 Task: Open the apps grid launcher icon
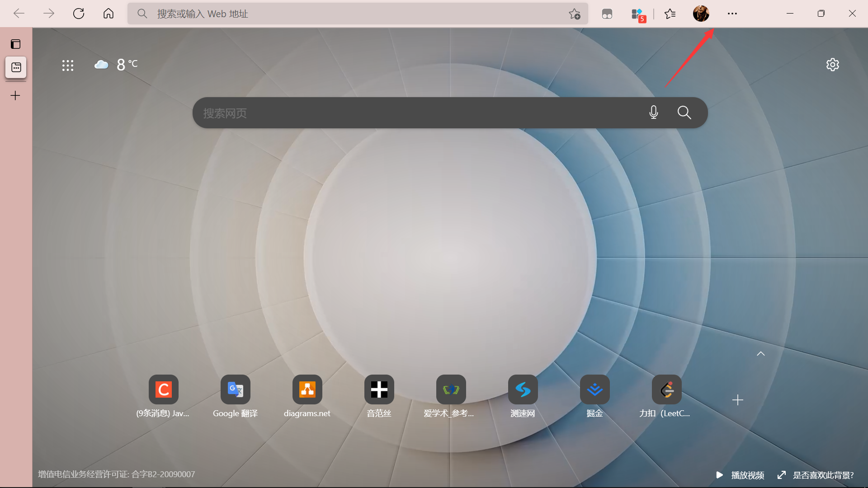(x=68, y=66)
